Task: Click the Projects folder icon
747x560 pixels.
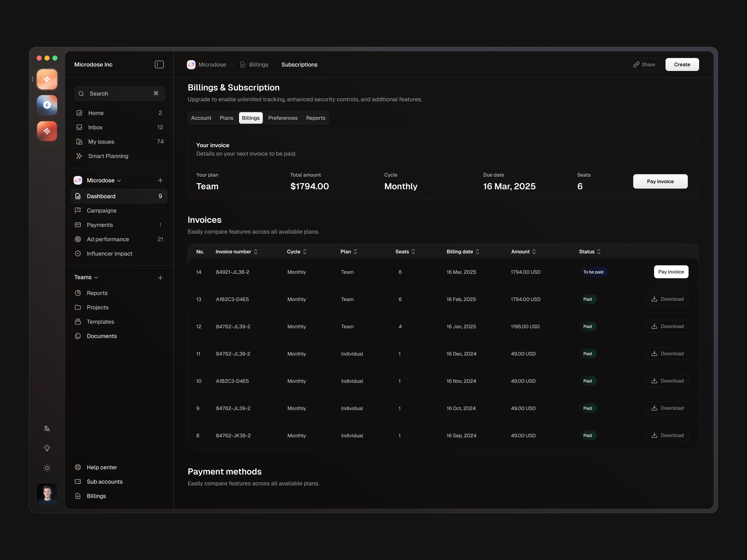Action: [x=78, y=307]
